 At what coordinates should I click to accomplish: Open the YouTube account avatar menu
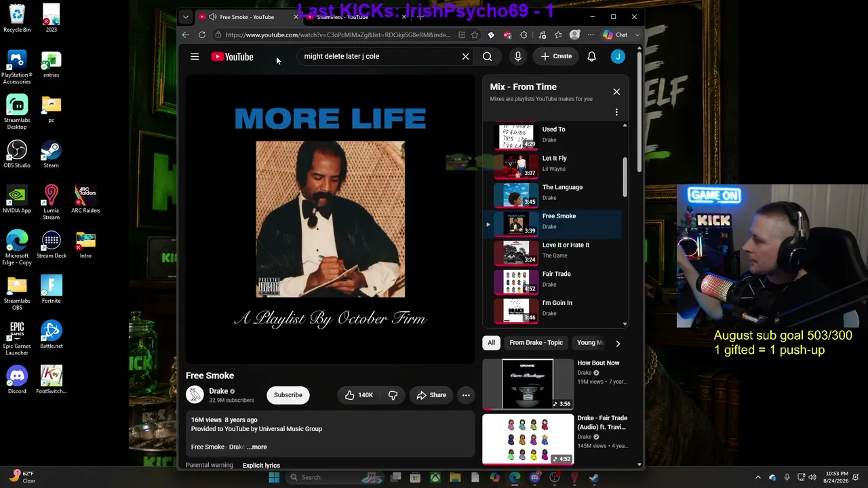(x=617, y=56)
